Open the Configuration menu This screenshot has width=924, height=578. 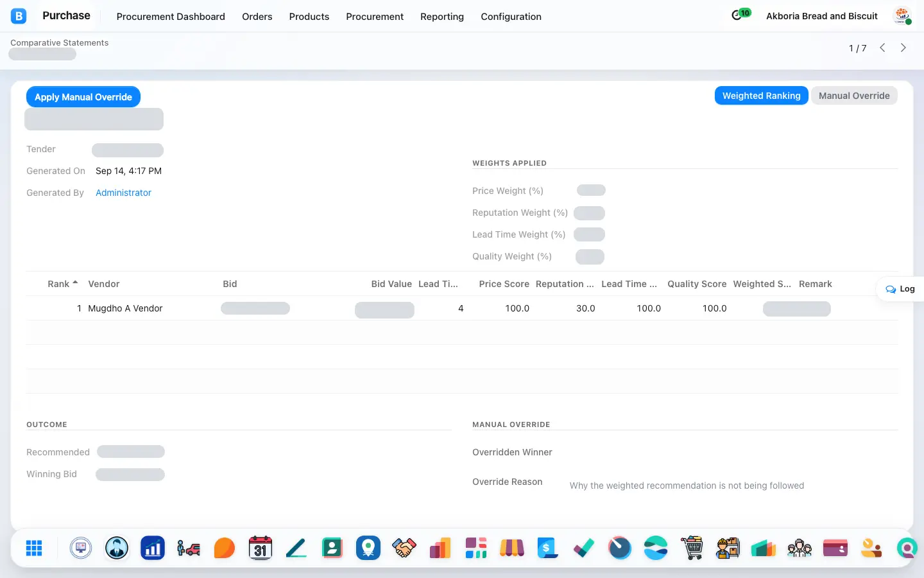pos(511,17)
